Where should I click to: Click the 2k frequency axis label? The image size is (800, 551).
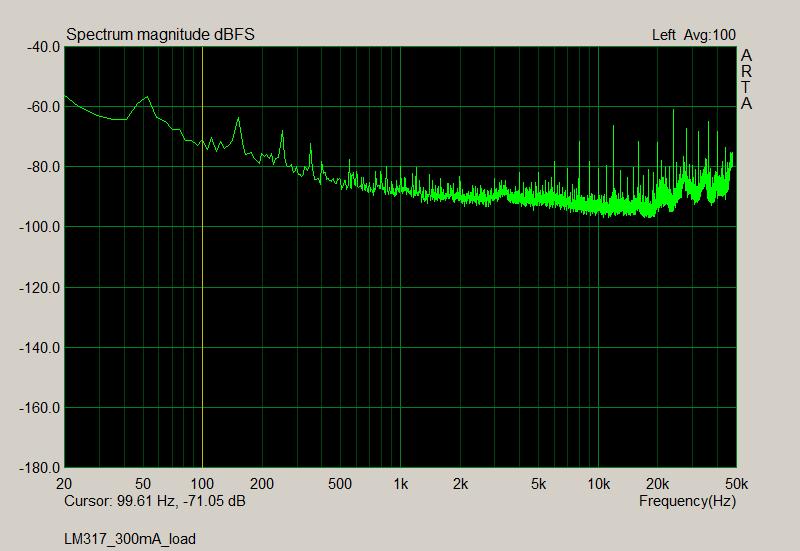[460, 483]
